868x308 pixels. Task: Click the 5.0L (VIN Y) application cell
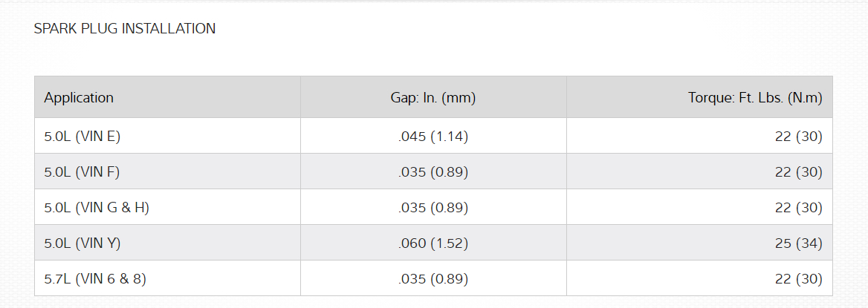(x=82, y=243)
